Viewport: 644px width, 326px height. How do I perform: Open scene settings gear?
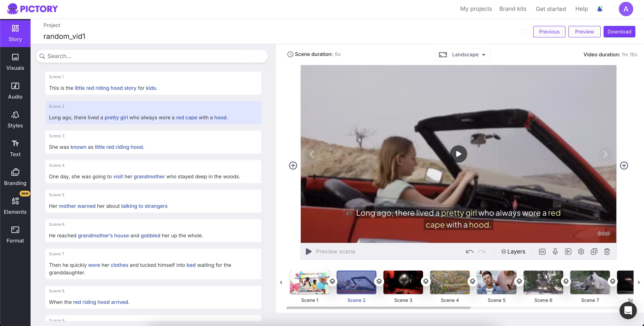(x=581, y=252)
